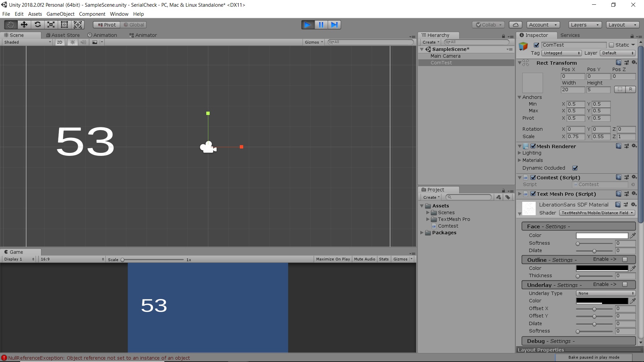Toggle 2D mode in Scene view
The width and height of the screenshot is (644, 362).
click(59, 42)
